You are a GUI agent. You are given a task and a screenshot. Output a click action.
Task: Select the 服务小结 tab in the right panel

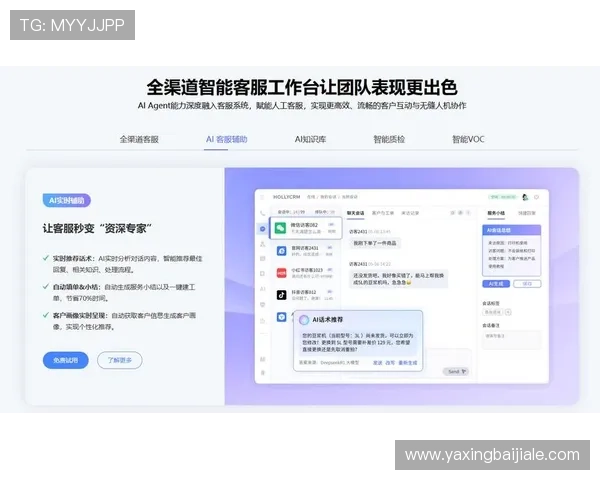tap(496, 213)
